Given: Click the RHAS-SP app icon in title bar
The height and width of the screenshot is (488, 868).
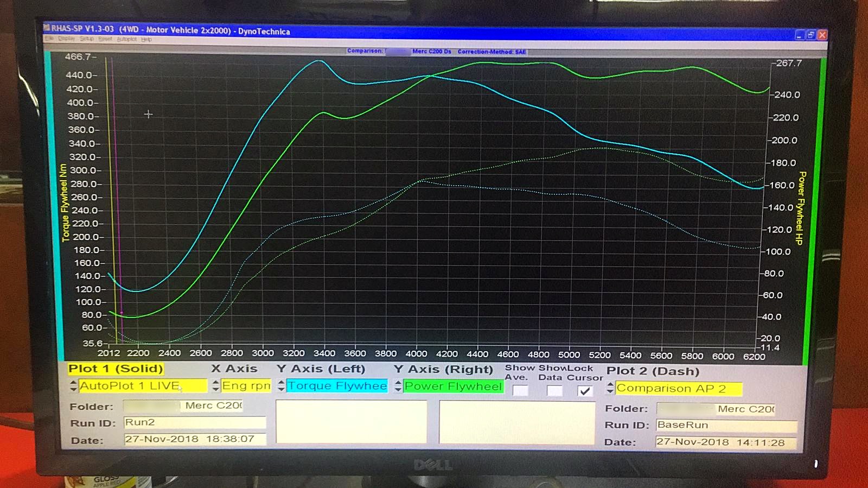Looking at the screenshot, I should 47,28.
